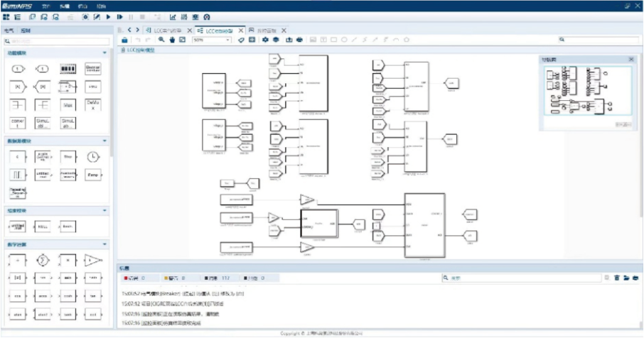Image resolution: width=644 pixels, height=338 pixels.
Task: Click the lock icon in canvas toolbar
Action: click(x=126, y=40)
